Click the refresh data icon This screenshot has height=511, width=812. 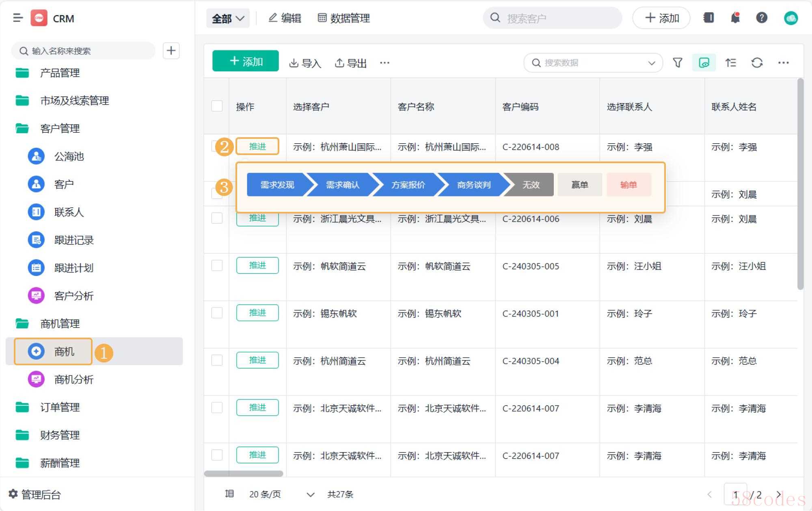(757, 63)
